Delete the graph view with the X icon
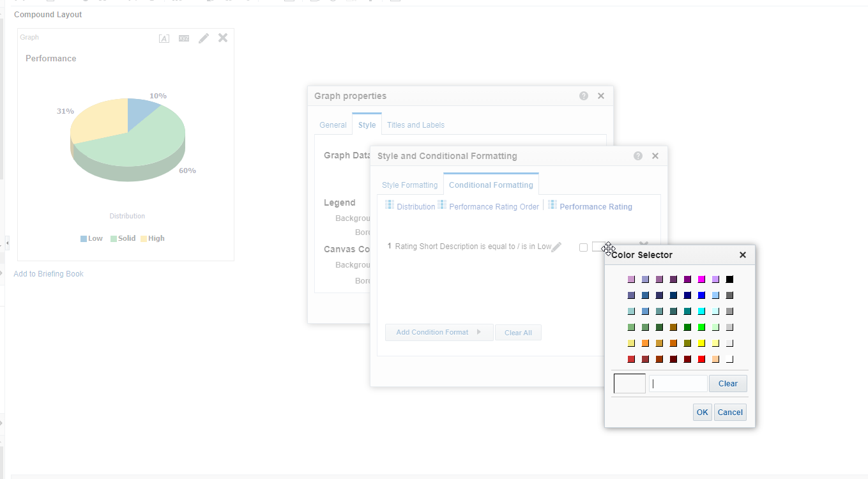The height and width of the screenshot is (479, 868). pyautogui.click(x=222, y=38)
